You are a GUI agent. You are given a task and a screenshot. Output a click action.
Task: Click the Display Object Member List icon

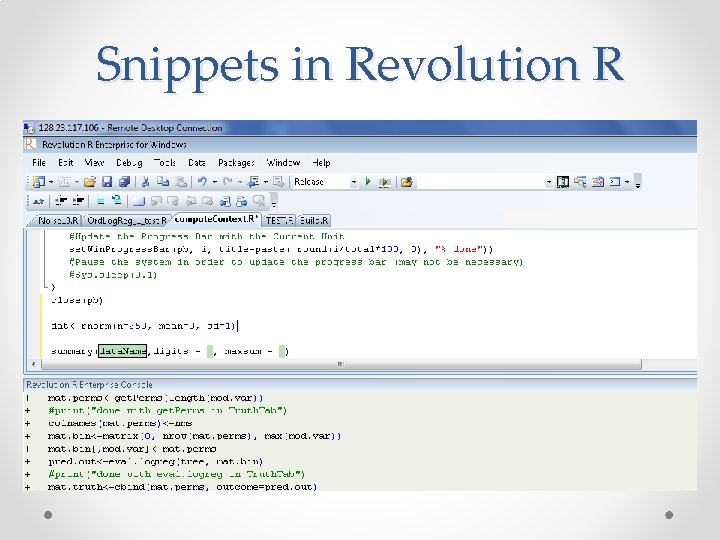tap(39, 201)
